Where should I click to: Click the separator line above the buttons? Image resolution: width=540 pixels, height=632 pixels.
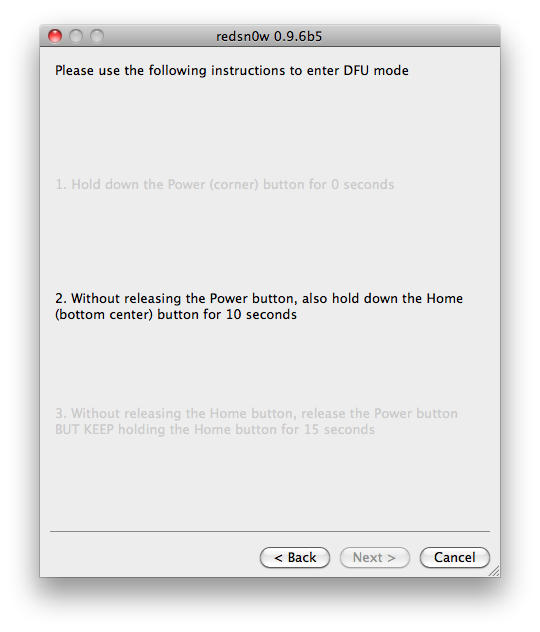pyautogui.click(x=270, y=532)
